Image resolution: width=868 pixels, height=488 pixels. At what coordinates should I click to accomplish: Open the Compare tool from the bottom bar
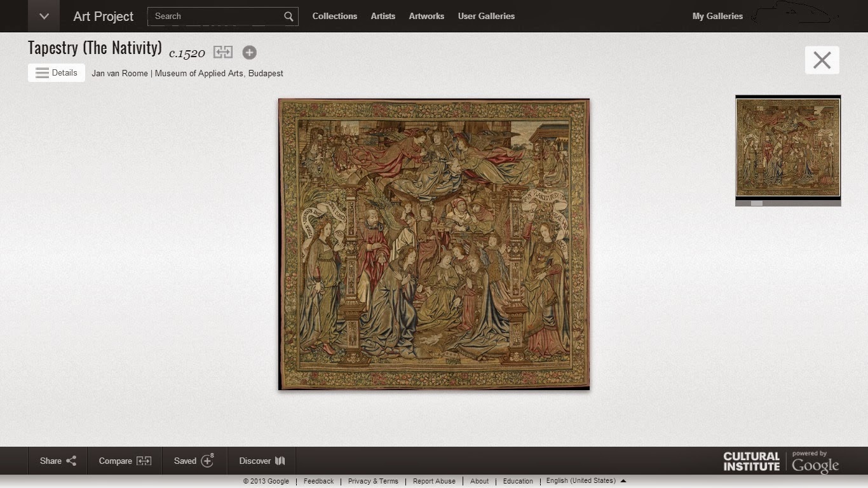click(x=125, y=461)
